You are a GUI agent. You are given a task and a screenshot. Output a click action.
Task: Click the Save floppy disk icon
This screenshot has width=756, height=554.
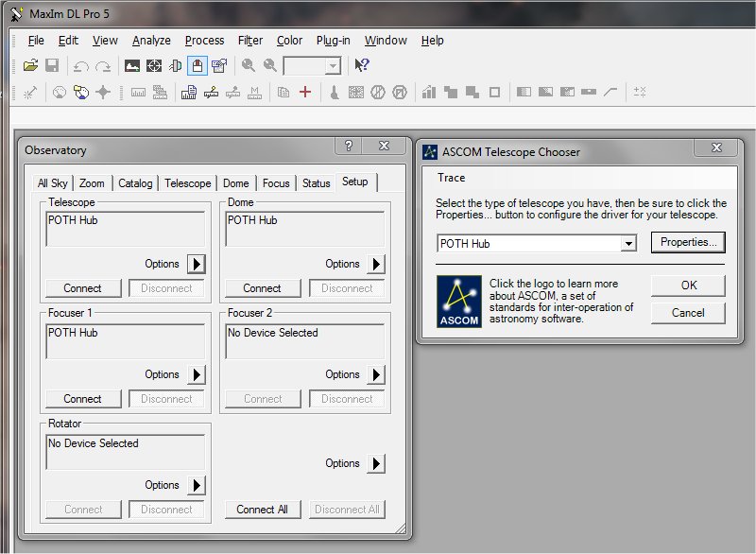click(52, 65)
